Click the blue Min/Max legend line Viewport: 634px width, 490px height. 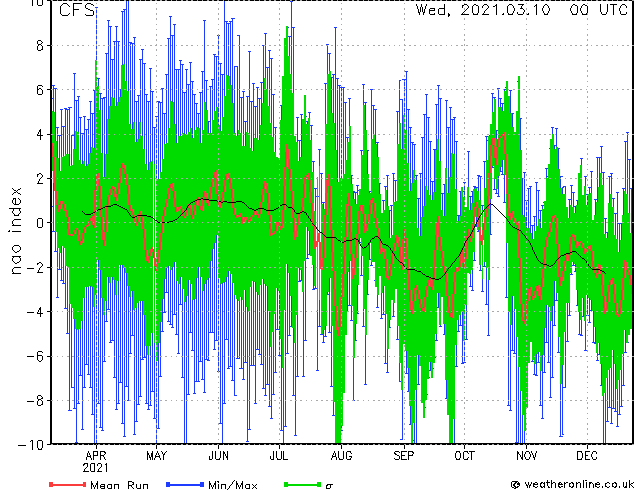tap(185, 484)
